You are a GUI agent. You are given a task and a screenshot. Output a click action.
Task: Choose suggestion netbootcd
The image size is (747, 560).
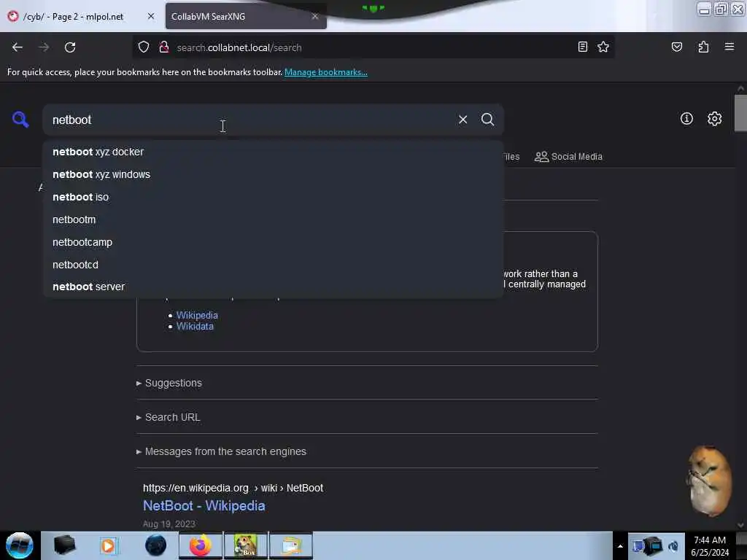[x=274, y=265]
